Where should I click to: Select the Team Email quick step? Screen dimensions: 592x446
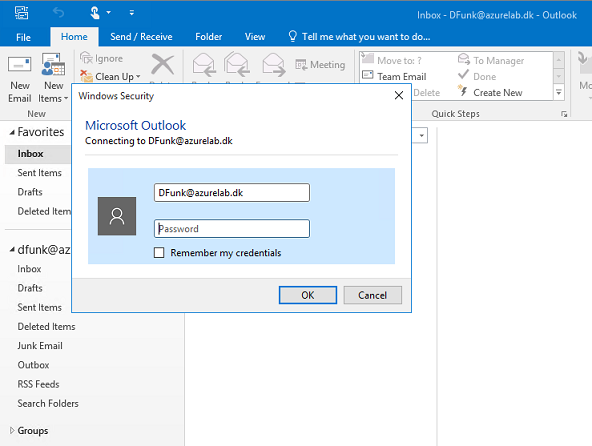point(394,77)
